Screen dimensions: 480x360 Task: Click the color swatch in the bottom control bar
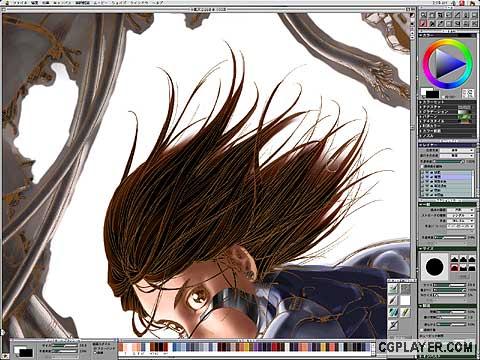[23, 352]
